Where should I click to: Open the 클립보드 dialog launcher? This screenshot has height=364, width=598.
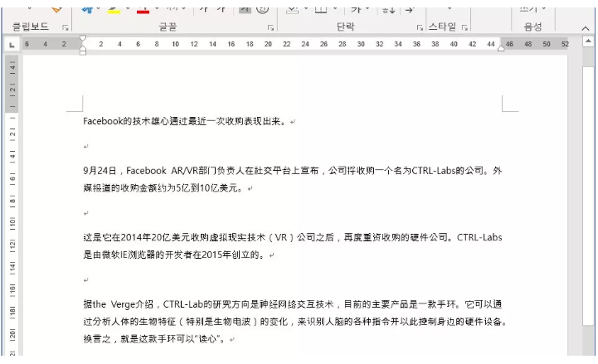pyautogui.click(x=66, y=27)
